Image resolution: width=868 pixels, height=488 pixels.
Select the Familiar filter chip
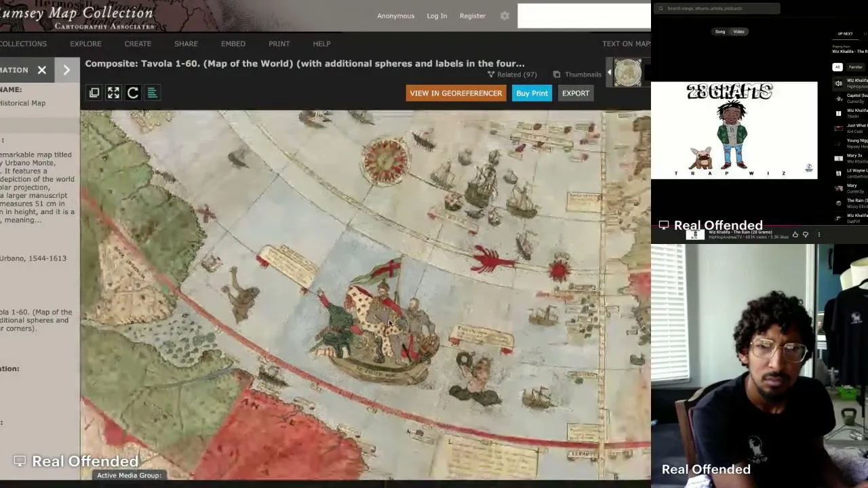[855, 67]
